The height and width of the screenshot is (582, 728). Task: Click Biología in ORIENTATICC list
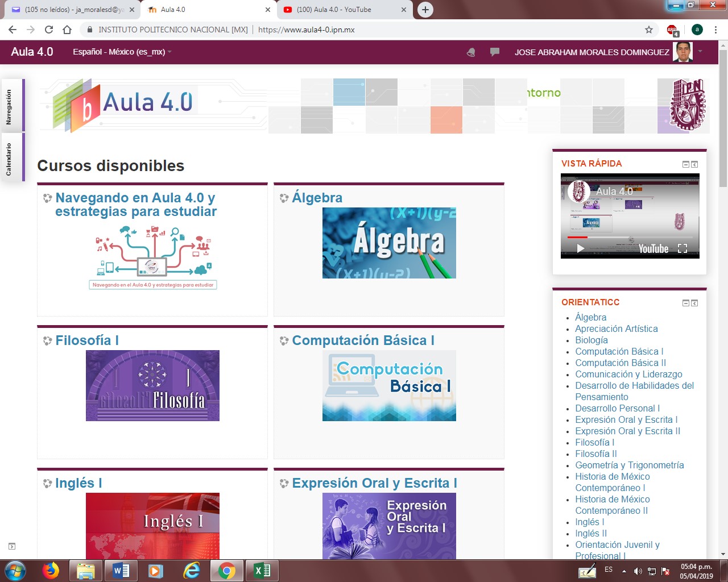(591, 340)
